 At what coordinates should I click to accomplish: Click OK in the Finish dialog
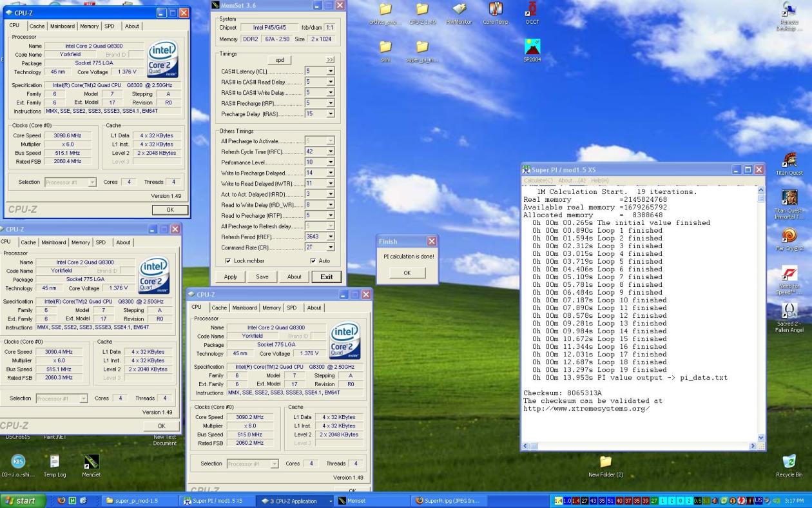[x=407, y=273]
